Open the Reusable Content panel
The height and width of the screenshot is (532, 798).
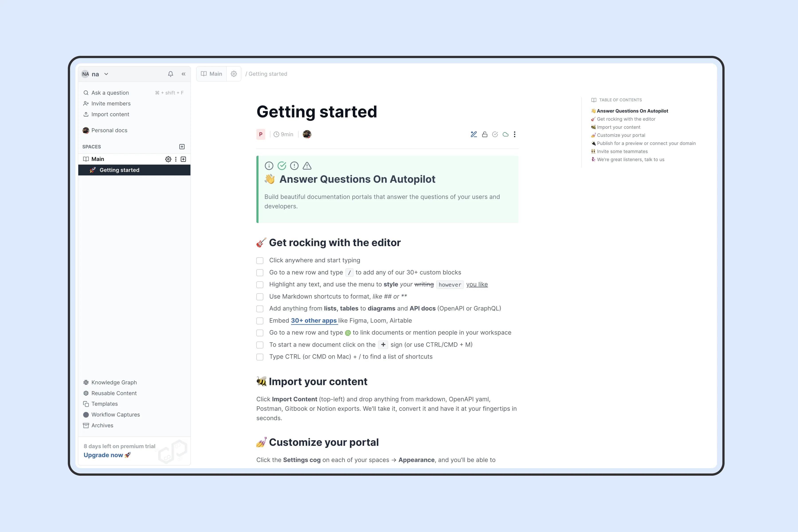click(113, 393)
